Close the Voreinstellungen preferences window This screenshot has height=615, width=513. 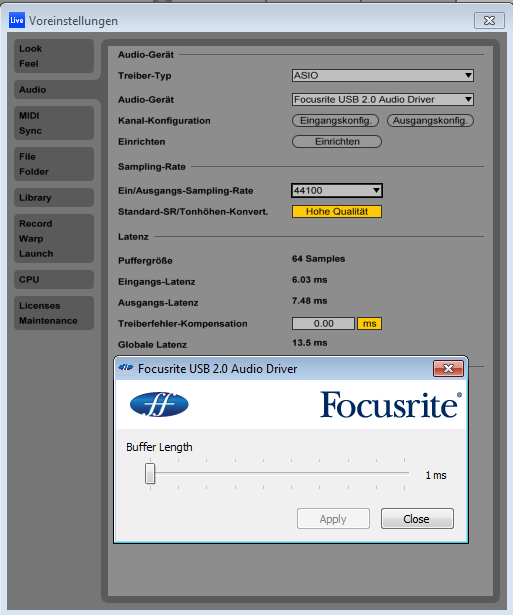[489, 21]
